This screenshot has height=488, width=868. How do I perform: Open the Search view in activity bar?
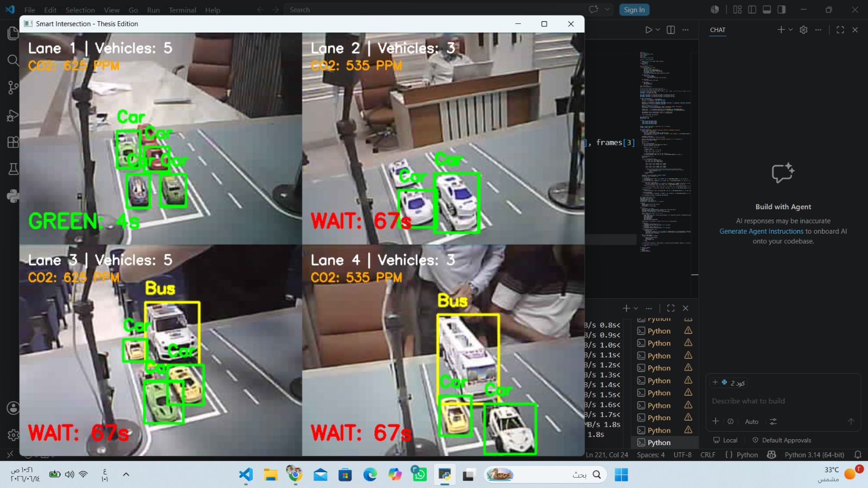click(x=13, y=60)
